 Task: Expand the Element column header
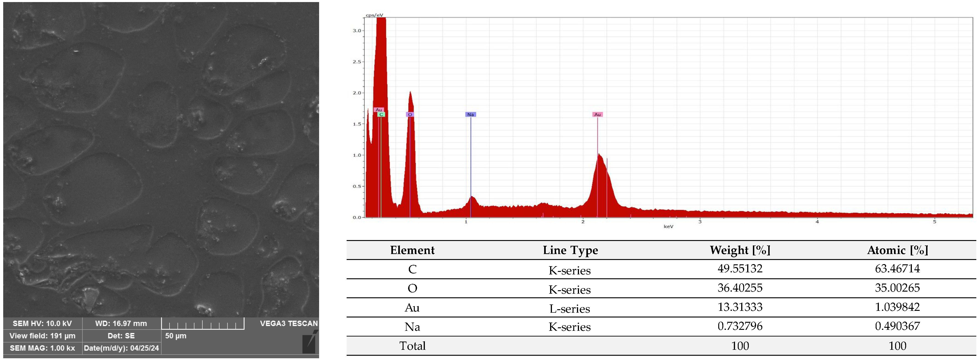413,250
